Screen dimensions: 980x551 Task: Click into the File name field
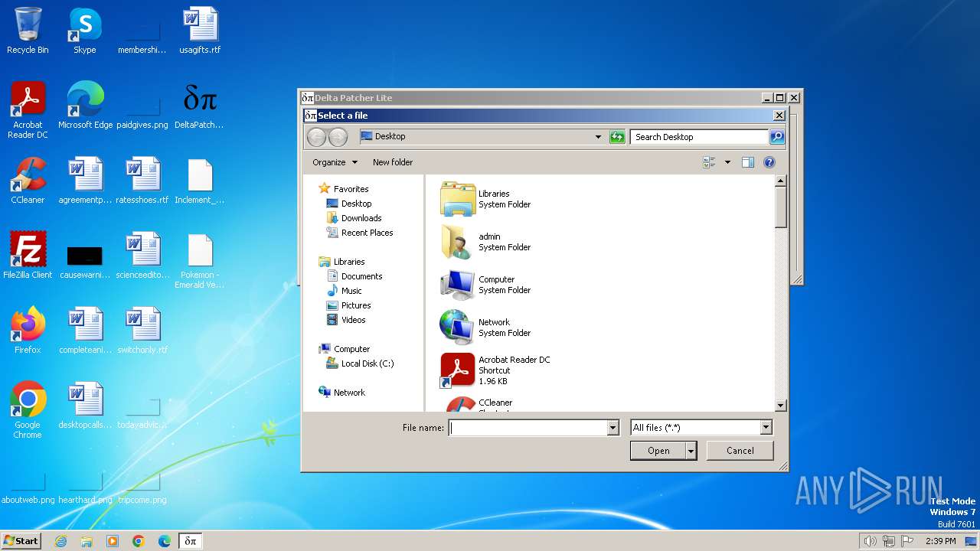click(528, 428)
